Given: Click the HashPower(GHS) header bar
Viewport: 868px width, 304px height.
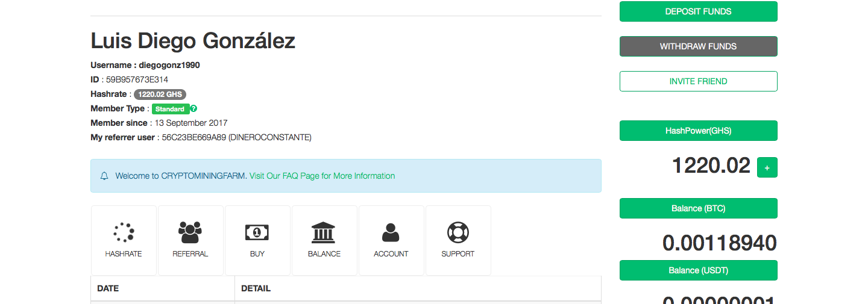Looking at the screenshot, I should [x=698, y=131].
